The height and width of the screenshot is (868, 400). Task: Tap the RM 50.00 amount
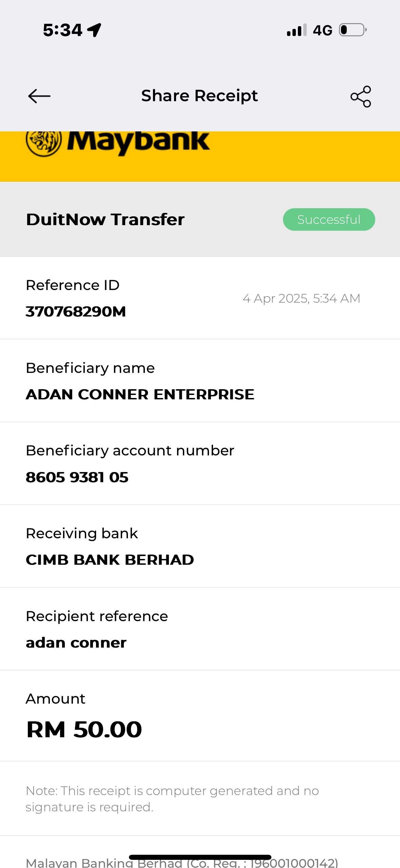pos(84,729)
